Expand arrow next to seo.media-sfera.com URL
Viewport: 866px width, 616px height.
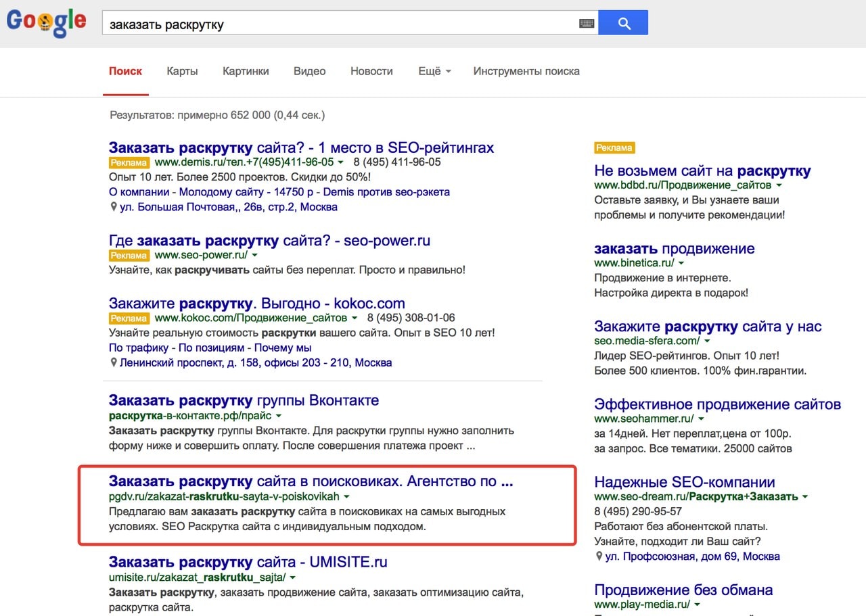[706, 341]
